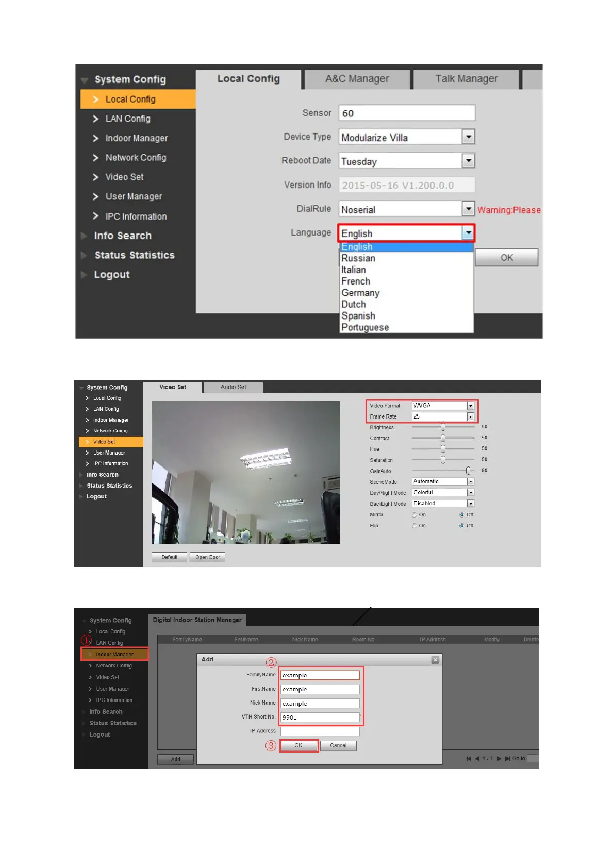Go to next page in Indoor Station Manager pager
Viewport: 614px width, 868px height.
(499, 759)
